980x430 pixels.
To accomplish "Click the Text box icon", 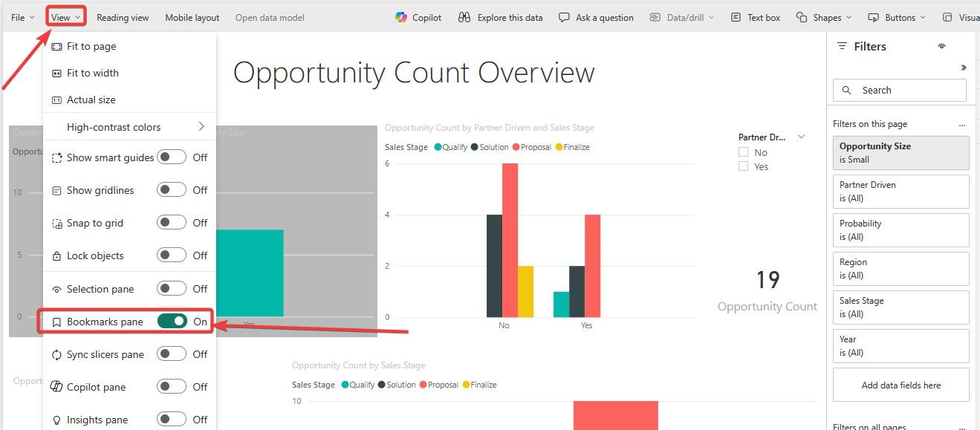I will coord(736,17).
